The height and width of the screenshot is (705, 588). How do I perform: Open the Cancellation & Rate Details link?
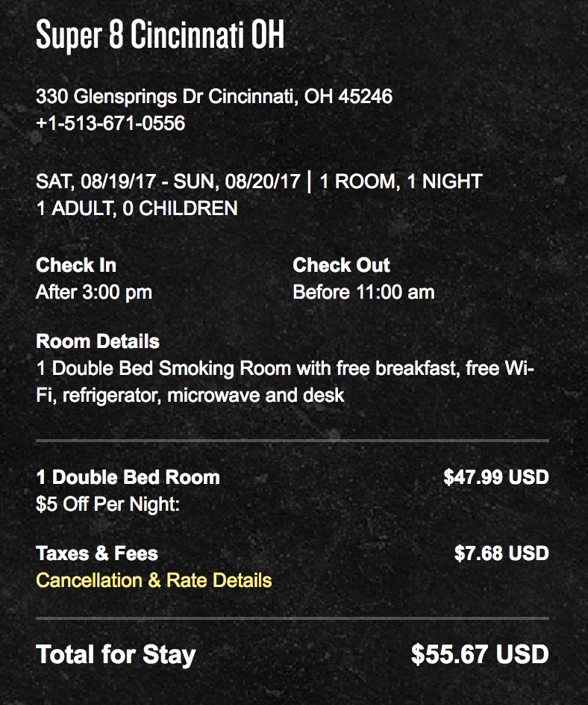(154, 580)
